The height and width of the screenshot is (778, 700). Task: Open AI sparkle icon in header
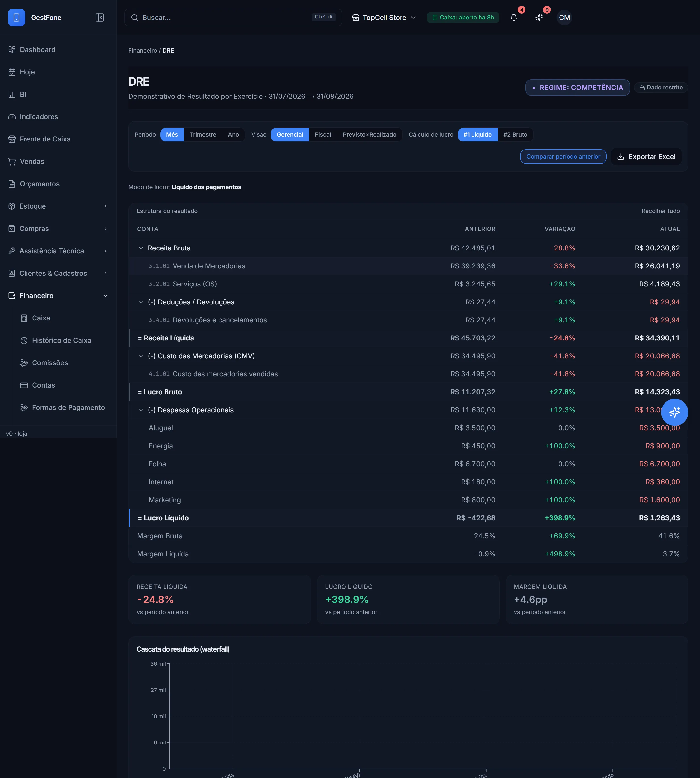click(539, 17)
